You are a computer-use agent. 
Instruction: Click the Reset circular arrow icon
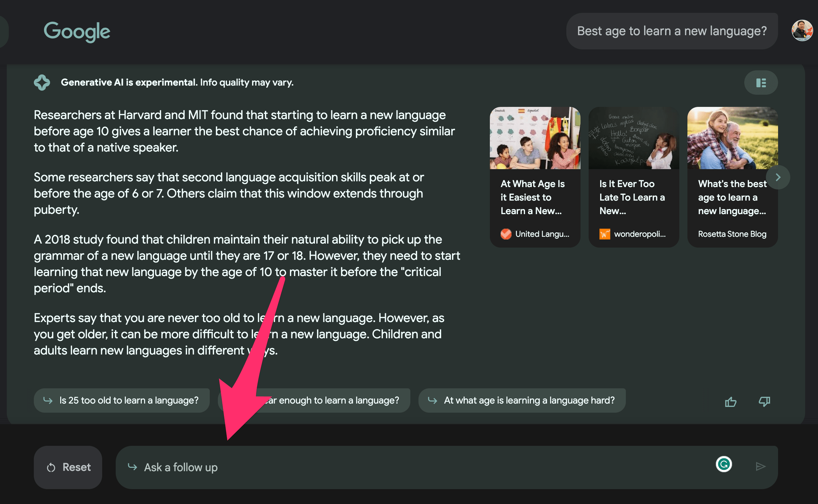[x=51, y=467]
